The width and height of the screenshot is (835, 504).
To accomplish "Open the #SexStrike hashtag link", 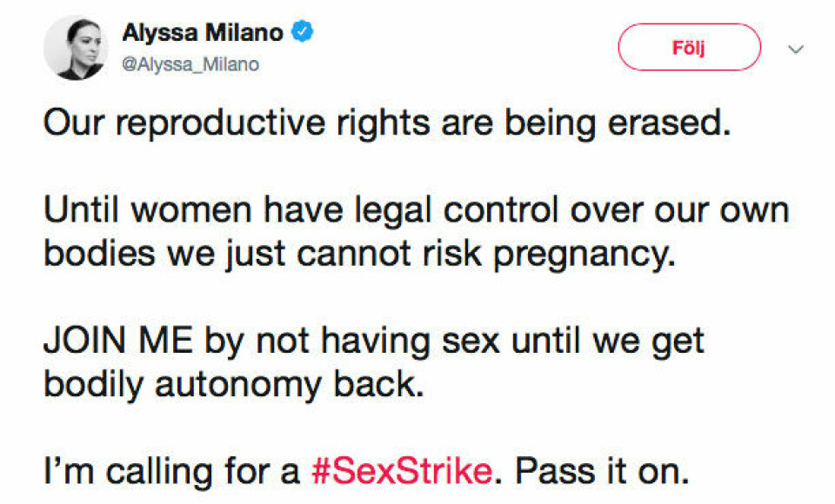I will 400,473.
